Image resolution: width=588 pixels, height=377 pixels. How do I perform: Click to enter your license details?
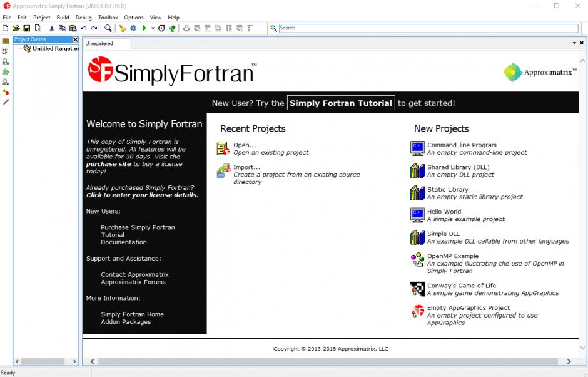(142, 195)
